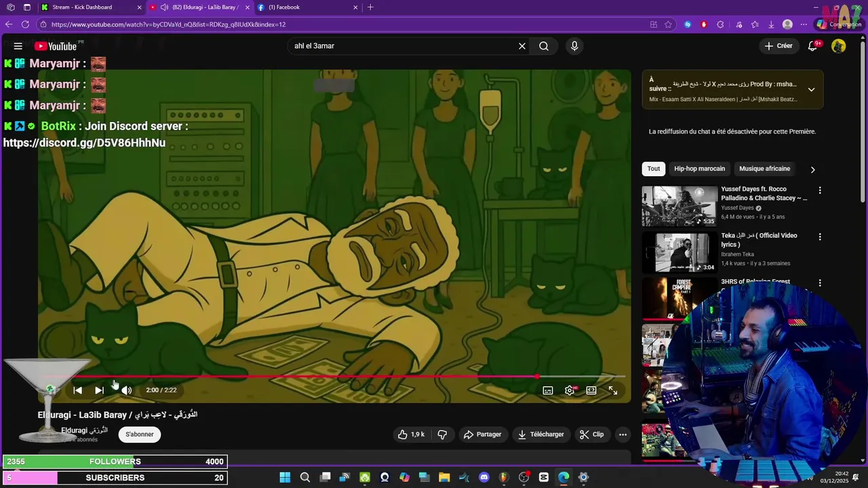Open the Teka video thumbnail
Image resolution: width=868 pixels, height=488 pixels.
[679, 252]
